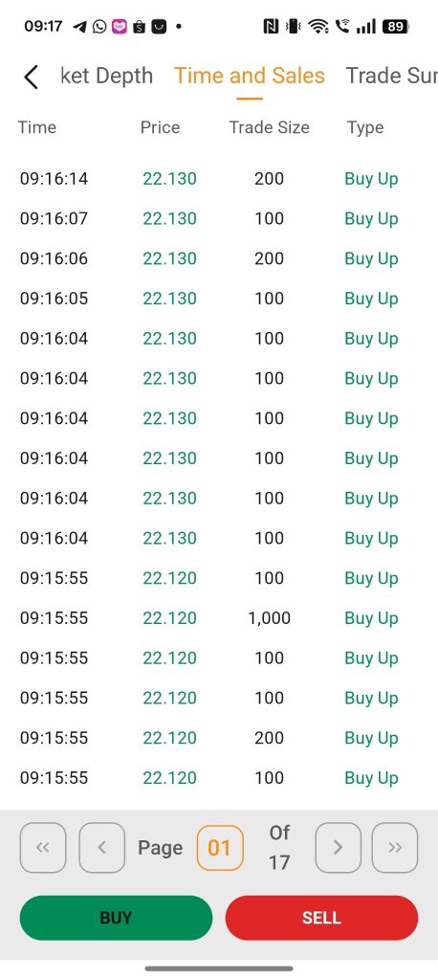Jump to the last page of trades

click(x=395, y=848)
